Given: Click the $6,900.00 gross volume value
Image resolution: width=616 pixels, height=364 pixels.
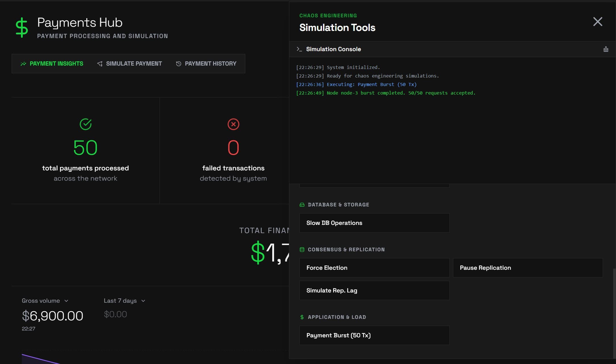Looking at the screenshot, I should tap(53, 316).
